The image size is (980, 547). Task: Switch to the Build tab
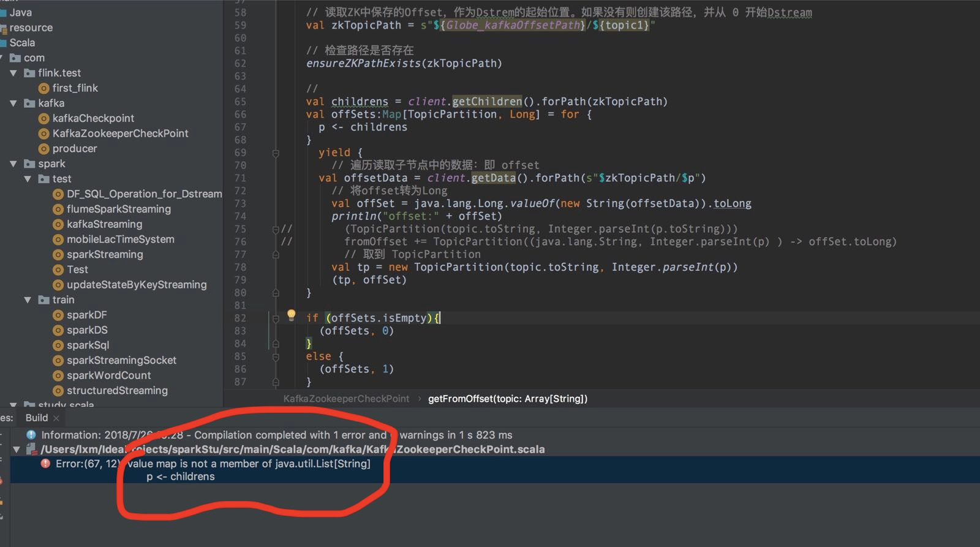click(x=37, y=418)
